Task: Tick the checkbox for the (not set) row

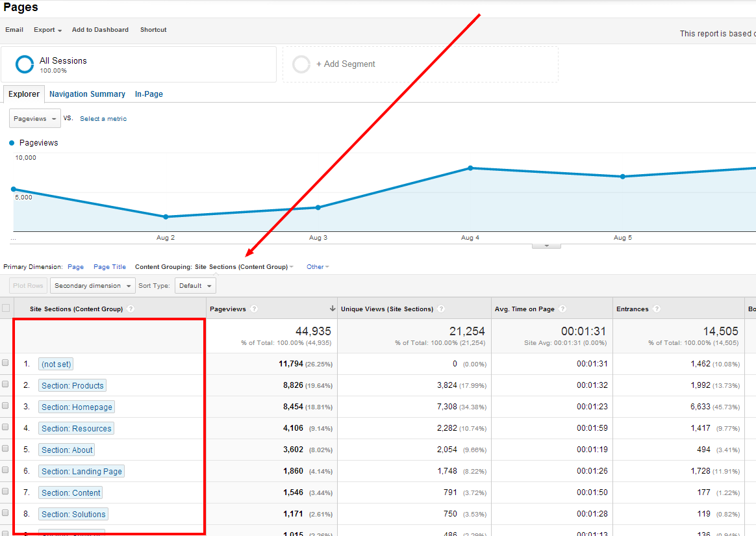Action: point(6,363)
